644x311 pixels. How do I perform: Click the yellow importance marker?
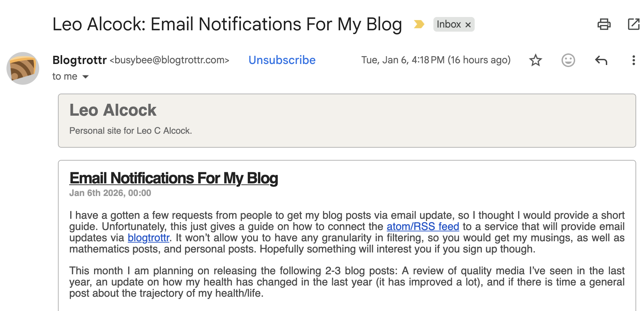(x=419, y=24)
